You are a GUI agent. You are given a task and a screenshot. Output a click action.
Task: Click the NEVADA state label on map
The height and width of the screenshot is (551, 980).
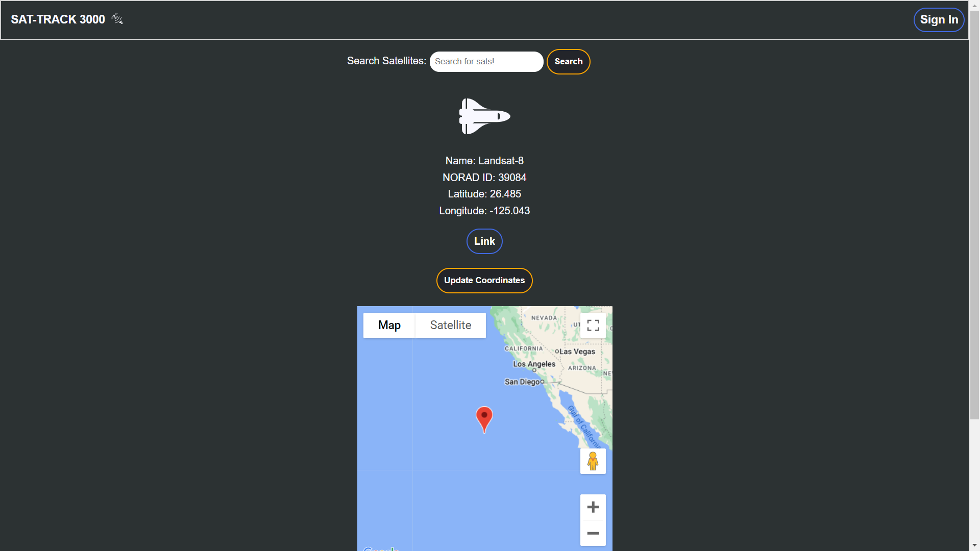pyautogui.click(x=544, y=318)
